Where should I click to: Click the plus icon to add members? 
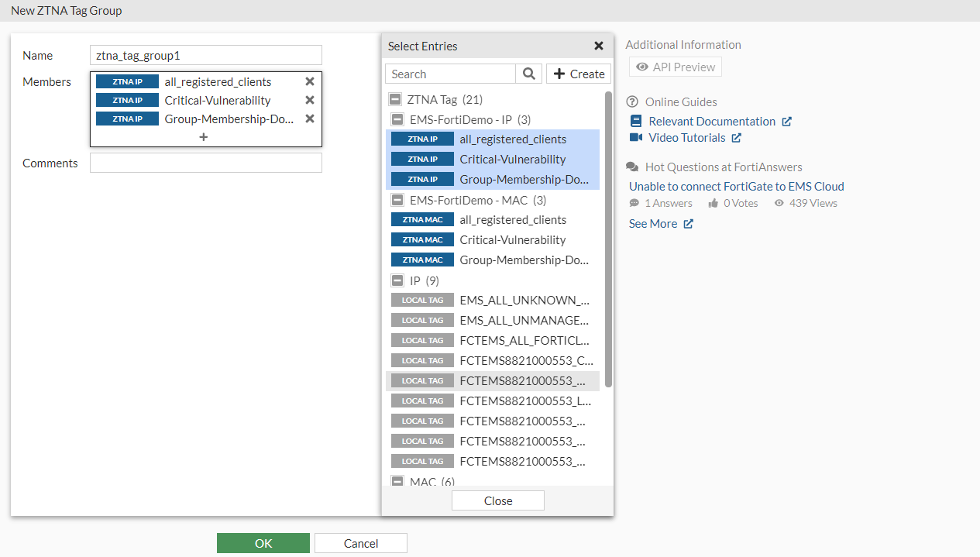tap(204, 137)
